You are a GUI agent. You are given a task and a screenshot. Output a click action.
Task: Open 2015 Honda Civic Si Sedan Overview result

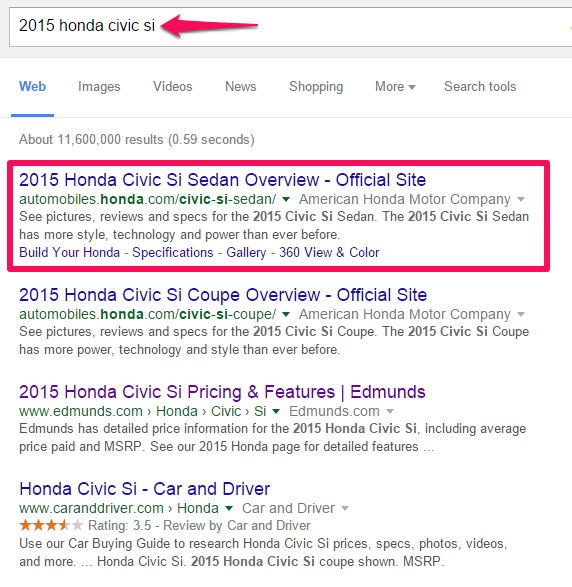click(222, 180)
